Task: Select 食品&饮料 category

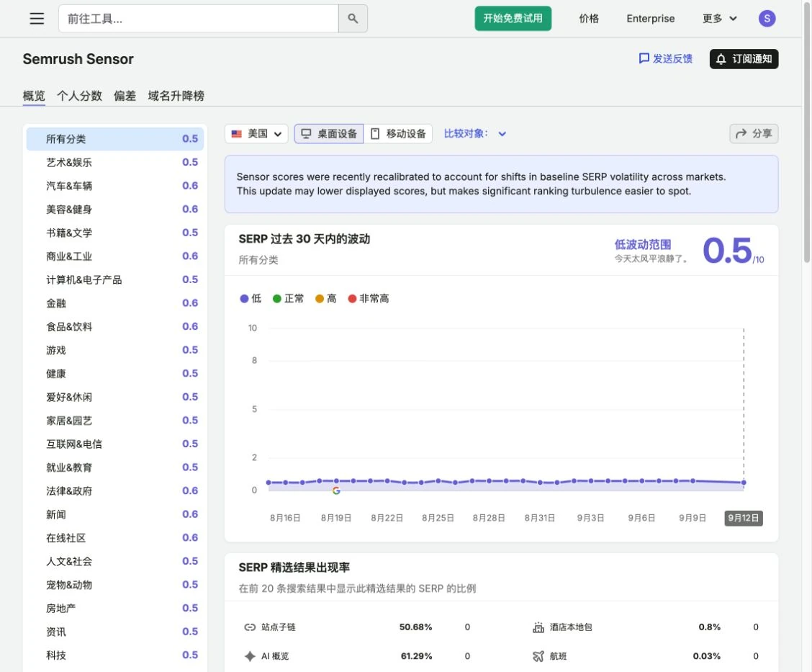Action: pyautogui.click(x=115, y=326)
